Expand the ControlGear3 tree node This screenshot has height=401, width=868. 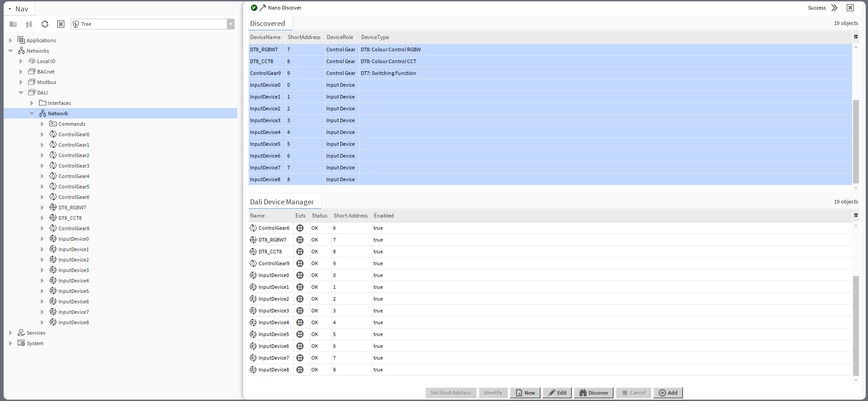tap(42, 166)
